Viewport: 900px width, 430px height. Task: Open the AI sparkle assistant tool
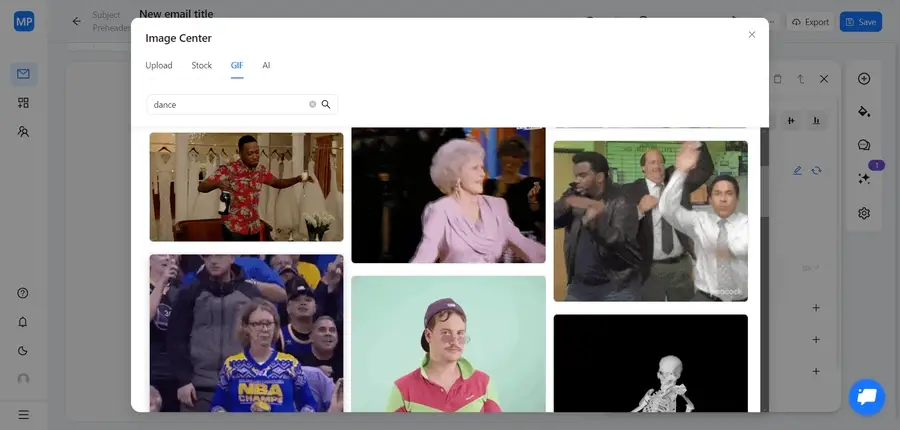point(864,179)
